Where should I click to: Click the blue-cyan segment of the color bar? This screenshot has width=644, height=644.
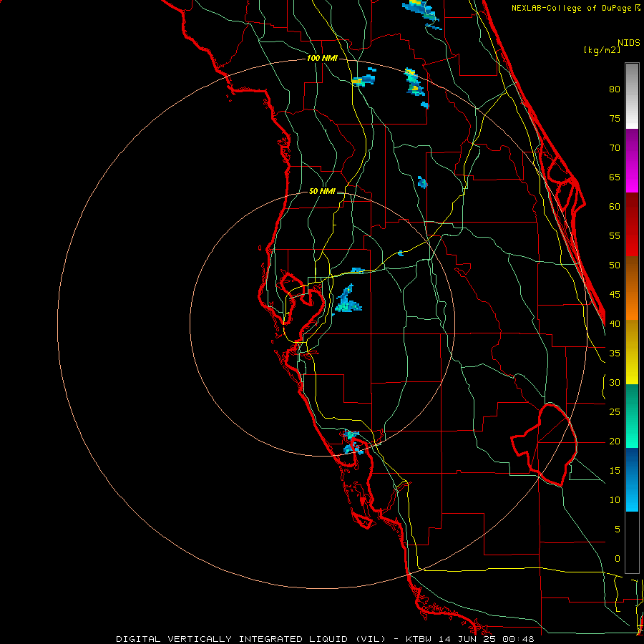pos(632,479)
